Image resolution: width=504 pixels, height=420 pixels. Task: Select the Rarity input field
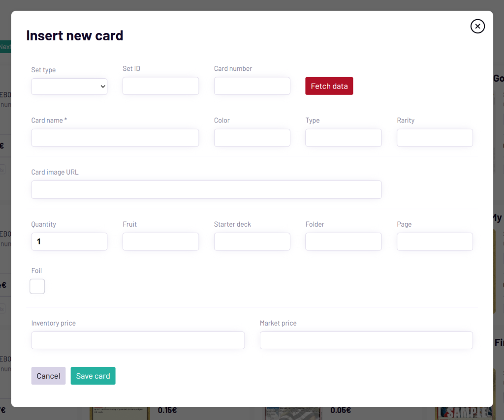[435, 137]
